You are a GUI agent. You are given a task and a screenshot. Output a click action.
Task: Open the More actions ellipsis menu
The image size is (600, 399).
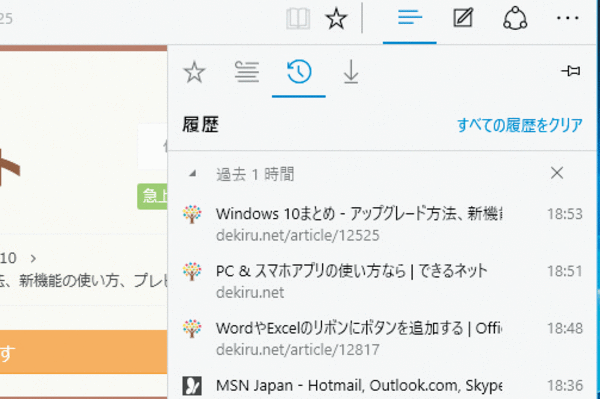tap(568, 18)
